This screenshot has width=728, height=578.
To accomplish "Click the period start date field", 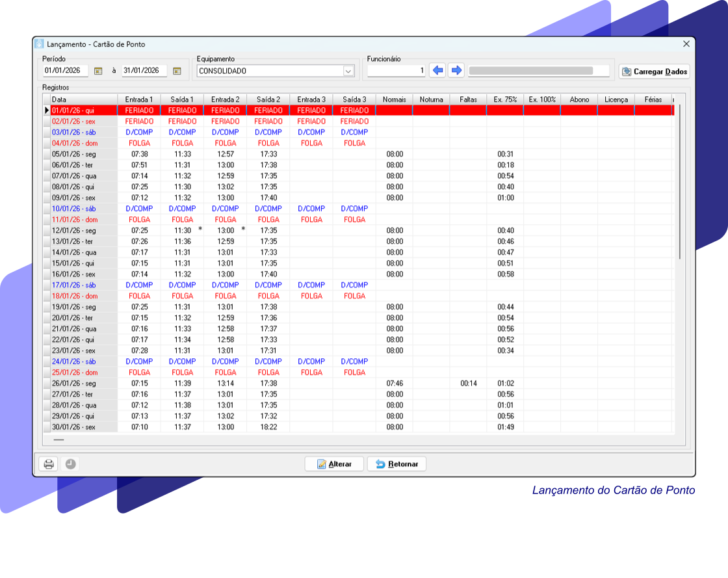I will pyautogui.click(x=65, y=71).
